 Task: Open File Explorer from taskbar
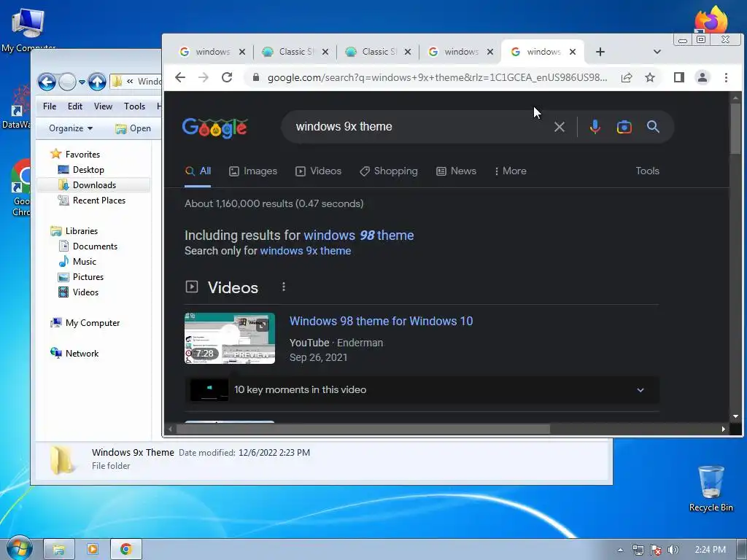coord(58,550)
